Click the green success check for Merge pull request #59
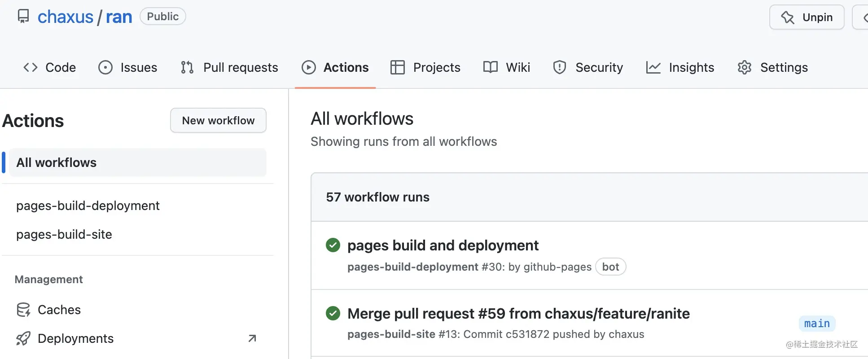Viewport: 868px width, 359px height. pyautogui.click(x=333, y=313)
